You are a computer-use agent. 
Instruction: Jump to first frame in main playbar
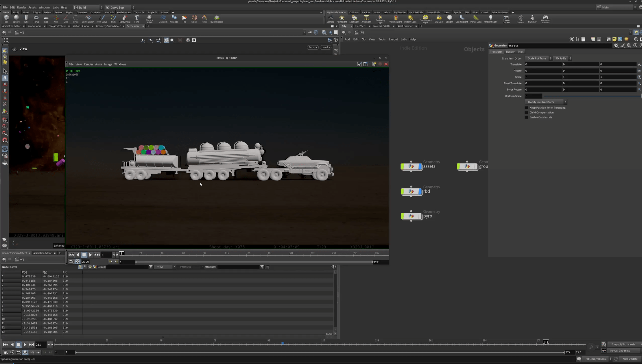click(x=5, y=344)
